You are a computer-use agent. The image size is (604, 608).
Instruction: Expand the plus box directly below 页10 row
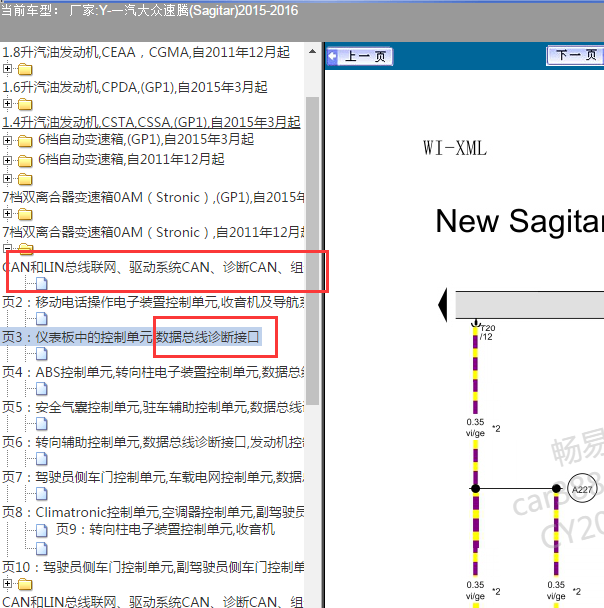(x=7, y=583)
